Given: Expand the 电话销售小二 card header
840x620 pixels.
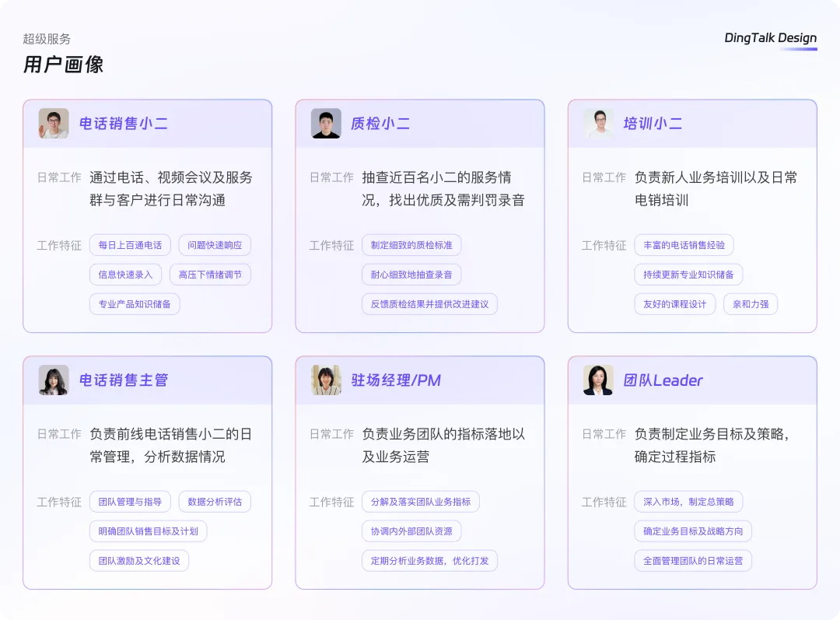Looking at the screenshot, I should (148, 123).
